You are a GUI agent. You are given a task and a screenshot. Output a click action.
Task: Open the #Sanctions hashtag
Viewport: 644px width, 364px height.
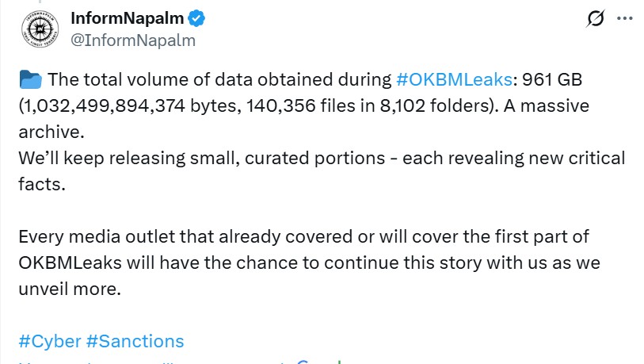pyautogui.click(x=135, y=341)
